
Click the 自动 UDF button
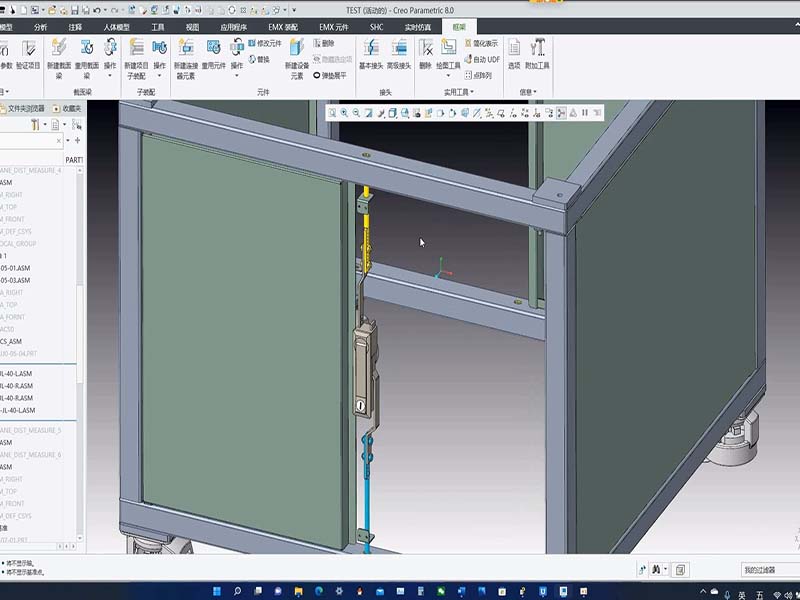click(x=480, y=60)
